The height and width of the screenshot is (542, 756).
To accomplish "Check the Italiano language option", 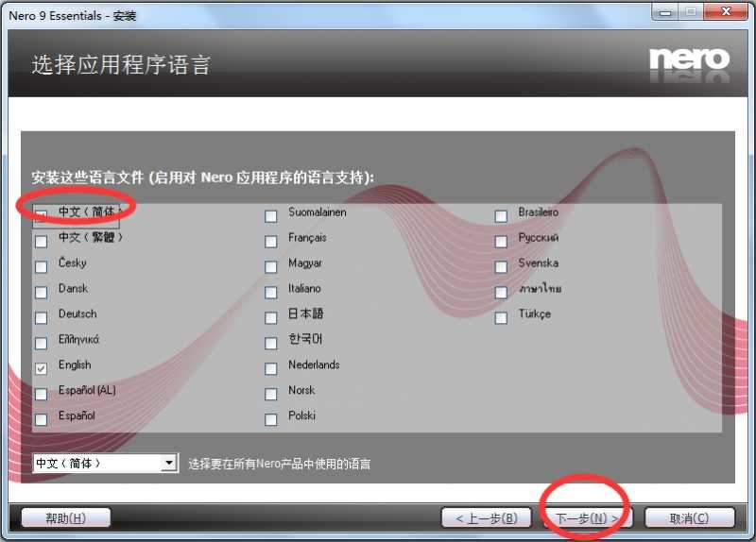I will (271, 292).
